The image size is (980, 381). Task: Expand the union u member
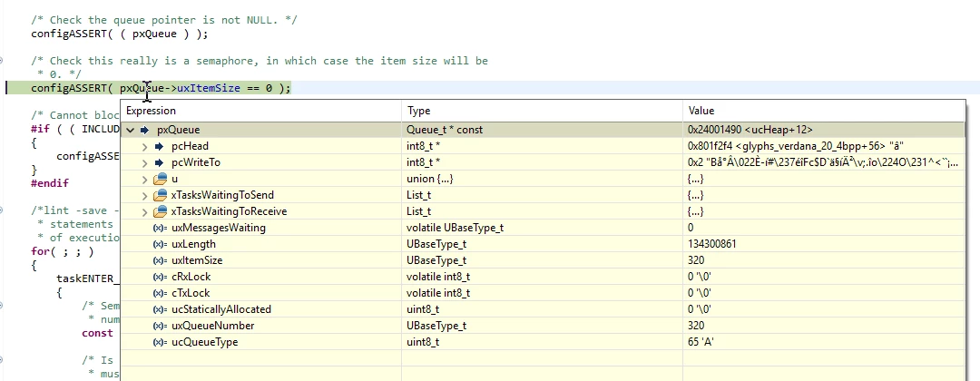pyautogui.click(x=145, y=179)
